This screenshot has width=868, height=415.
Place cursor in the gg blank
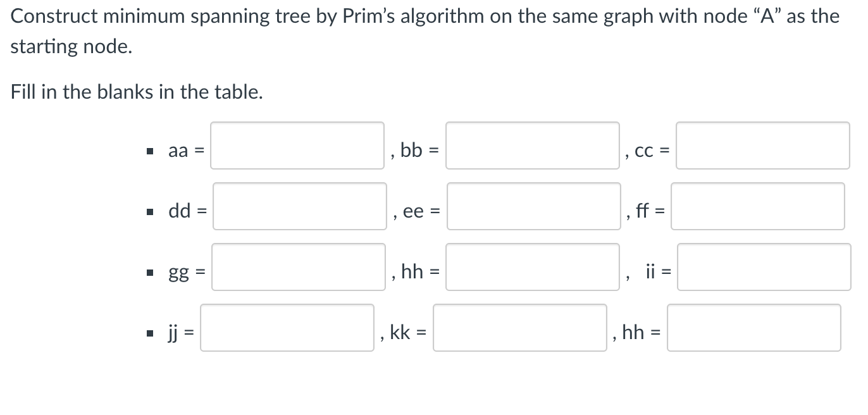click(x=298, y=267)
